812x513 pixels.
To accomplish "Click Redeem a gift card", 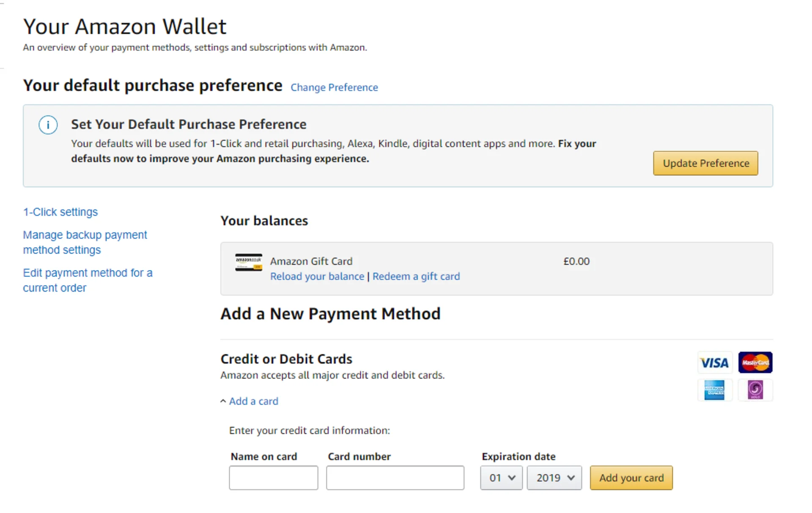I will (416, 276).
